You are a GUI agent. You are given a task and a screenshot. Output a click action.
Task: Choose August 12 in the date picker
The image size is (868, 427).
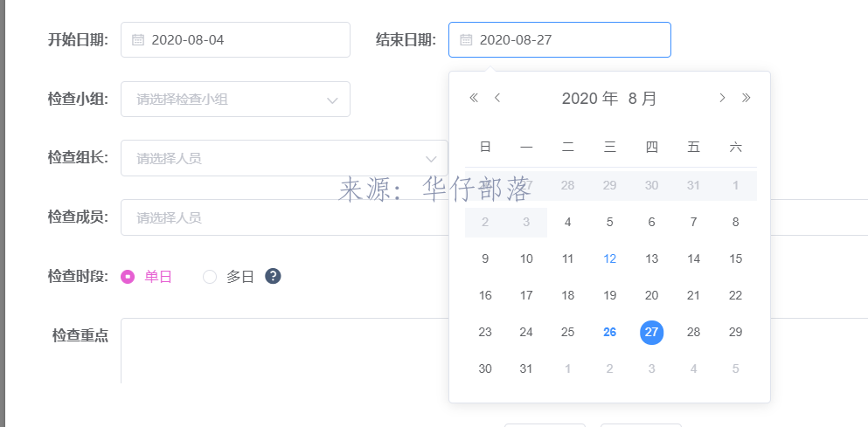click(x=609, y=258)
